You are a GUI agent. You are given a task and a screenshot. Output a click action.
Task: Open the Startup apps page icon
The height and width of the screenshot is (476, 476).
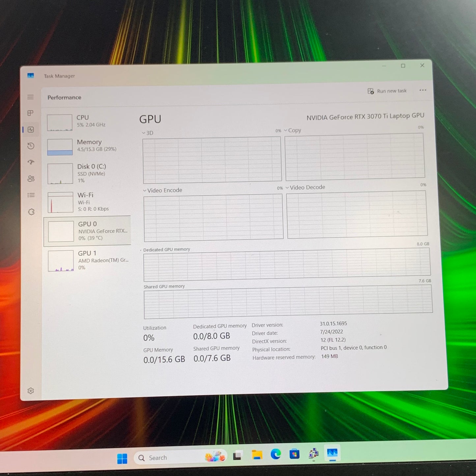tap(31, 162)
